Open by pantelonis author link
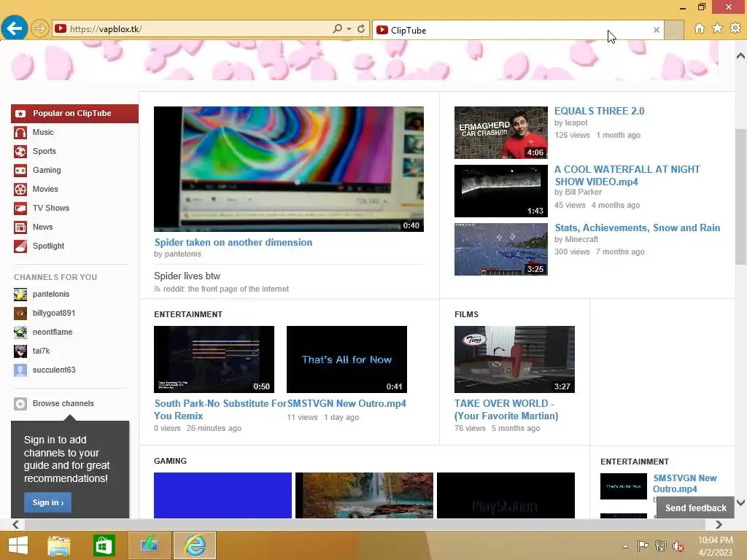 coord(178,254)
